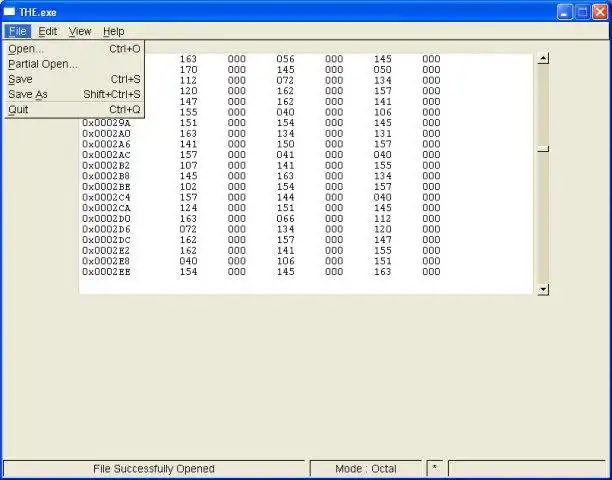
Task: Select Save in the File menu
Action: (x=74, y=79)
